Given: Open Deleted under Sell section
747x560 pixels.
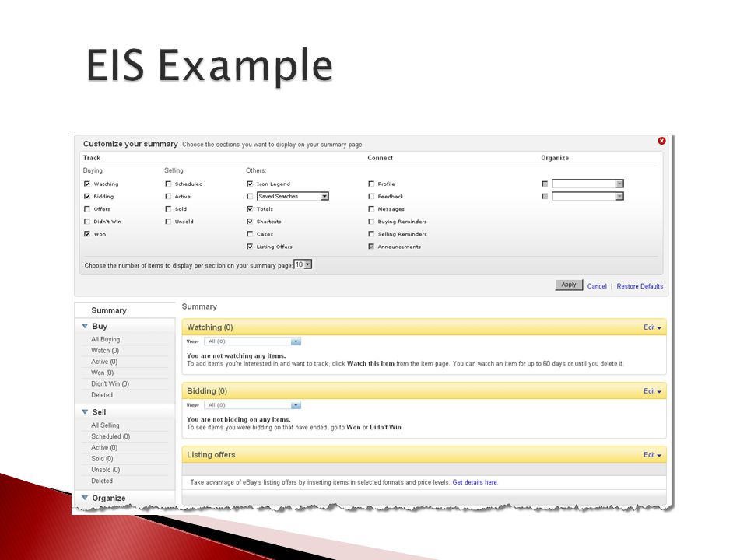Looking at the screenshot, I should tap(102, 481).
